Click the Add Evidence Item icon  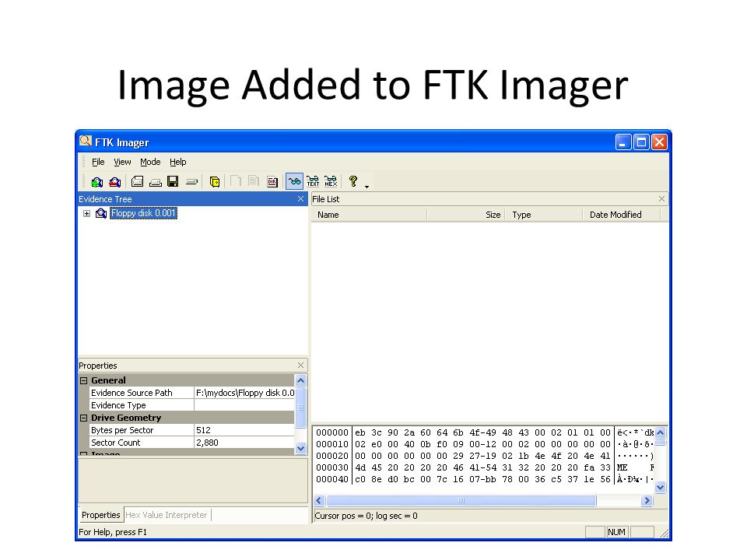(97, 181)
